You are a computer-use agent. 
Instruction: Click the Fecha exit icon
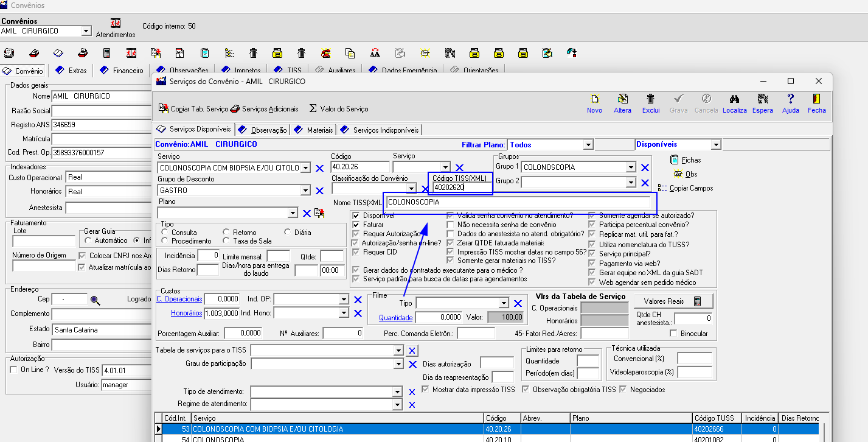click(x=816, y=99)
